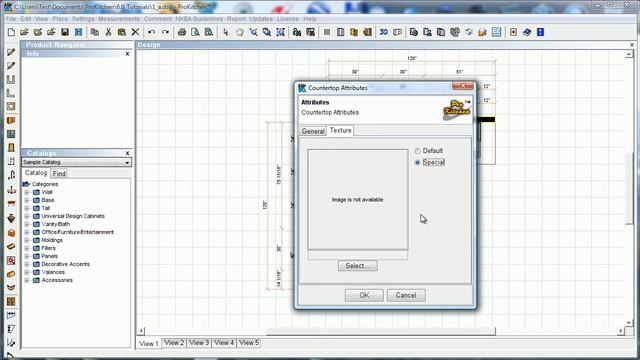Expand the Tall category
This screenshot has width=640, height=360.
(27, 208)
